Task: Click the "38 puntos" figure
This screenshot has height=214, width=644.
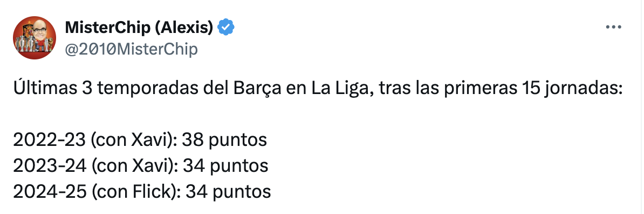Action: pos(224,141)
